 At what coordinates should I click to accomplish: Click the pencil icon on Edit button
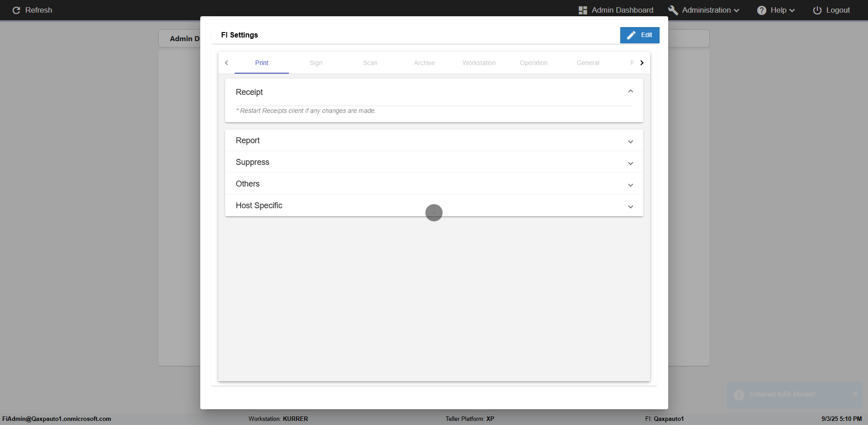coord(632,35)
